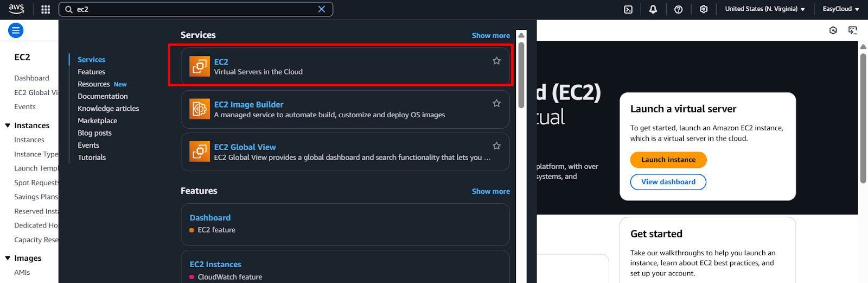Open the EasyCloud account dropdown
Viewport: 868px width, 283px height.
(841, 9)
